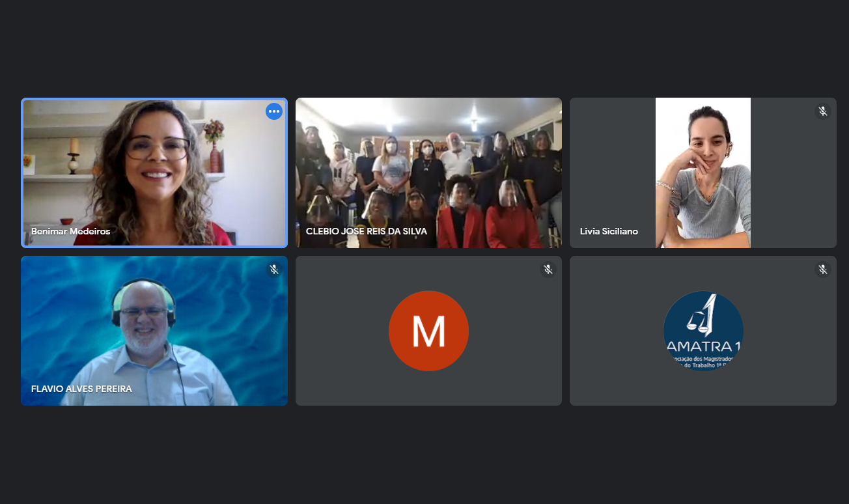This screenshot has height=504, width=849.
Task: Click the Livia Siciliano name label
Action: pyautogui.click(x=609, y=231)
